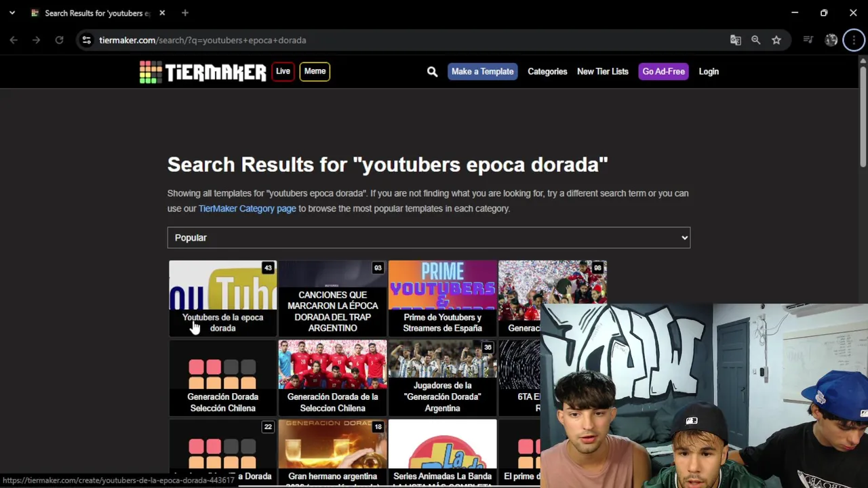Screen dimensions: 868x488
Task: Close the Search Results tab
Action: pos(162,13)
